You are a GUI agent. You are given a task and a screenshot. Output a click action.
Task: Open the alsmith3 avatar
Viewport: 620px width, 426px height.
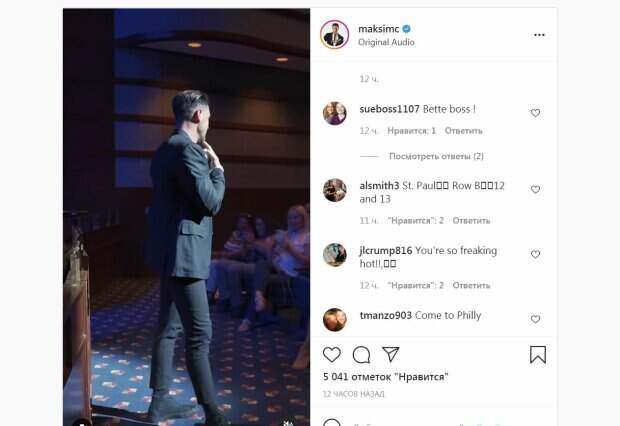335,190
